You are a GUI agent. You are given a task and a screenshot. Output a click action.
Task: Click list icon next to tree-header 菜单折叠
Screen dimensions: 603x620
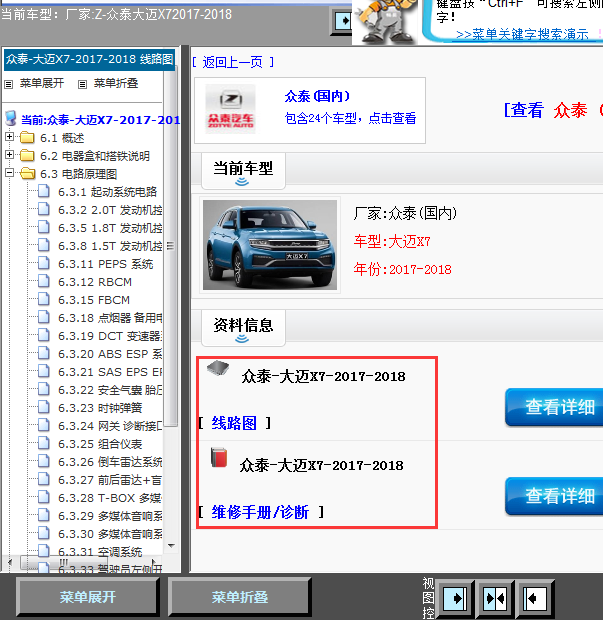pyautogui.click(x=82, y=84)
